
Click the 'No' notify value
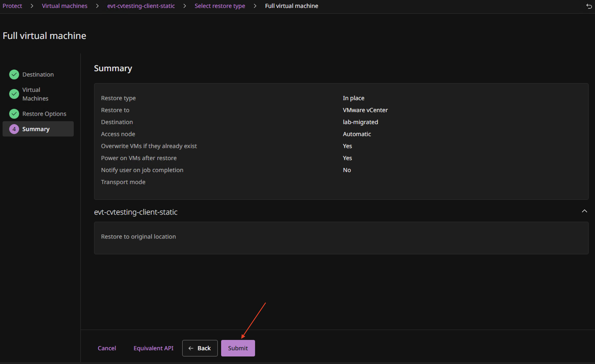pos(347,170)
